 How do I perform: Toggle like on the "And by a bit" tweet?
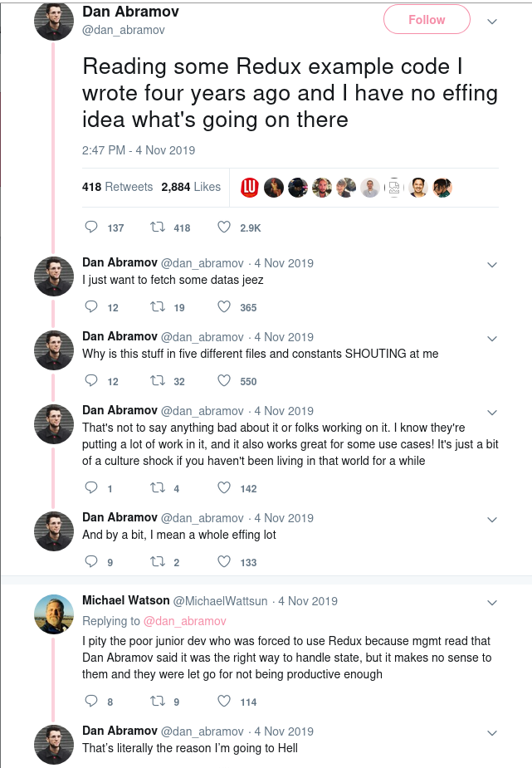pos(222,562)
